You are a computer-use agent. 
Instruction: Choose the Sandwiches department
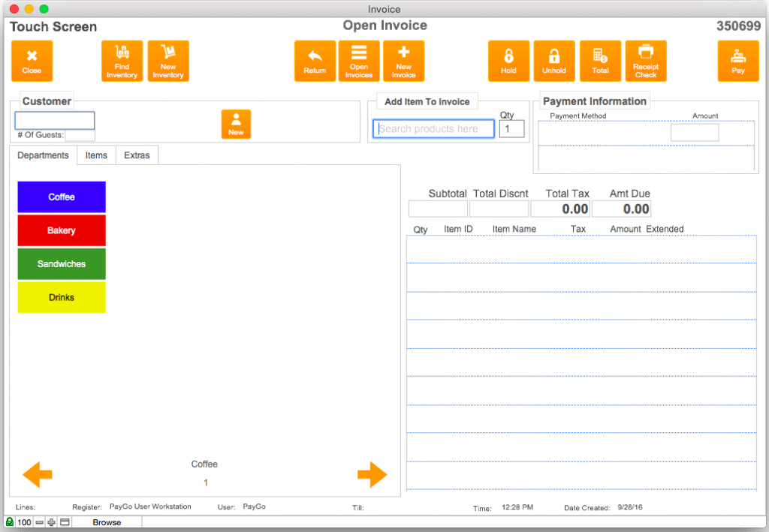coord(61,264)
